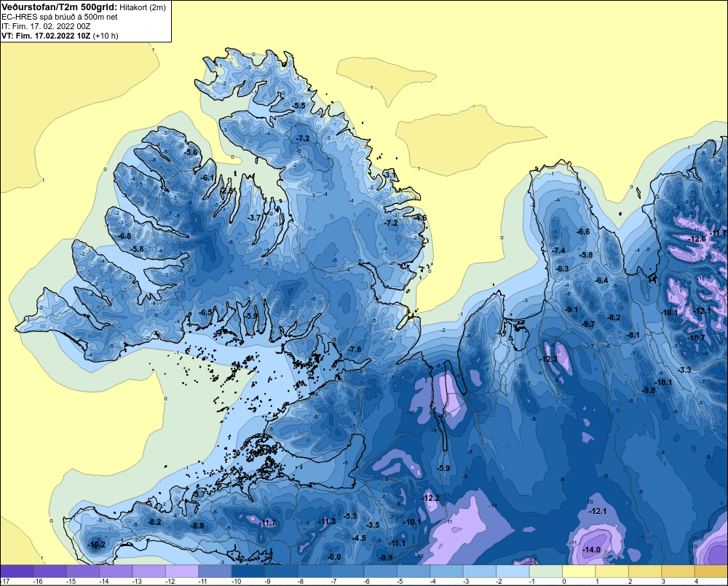The height and width of the screenshot is (586, 728).
Task: Click the -9.9 temperature label
Action: tap(386, 558)
